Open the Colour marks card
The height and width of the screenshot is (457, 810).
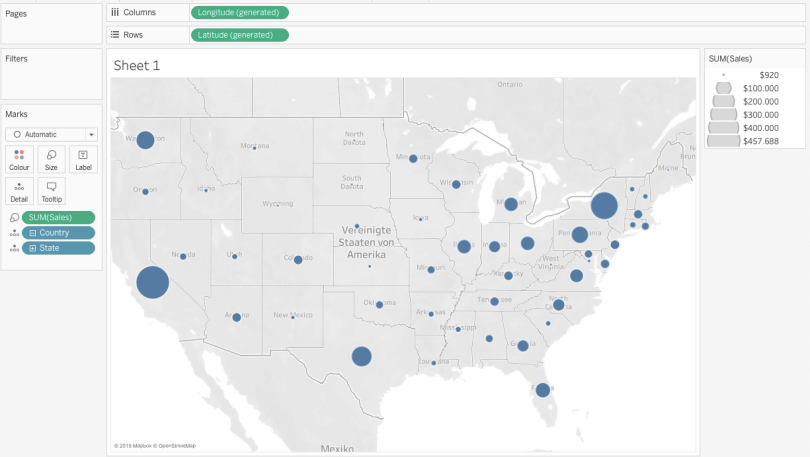(x=19, y=160)
